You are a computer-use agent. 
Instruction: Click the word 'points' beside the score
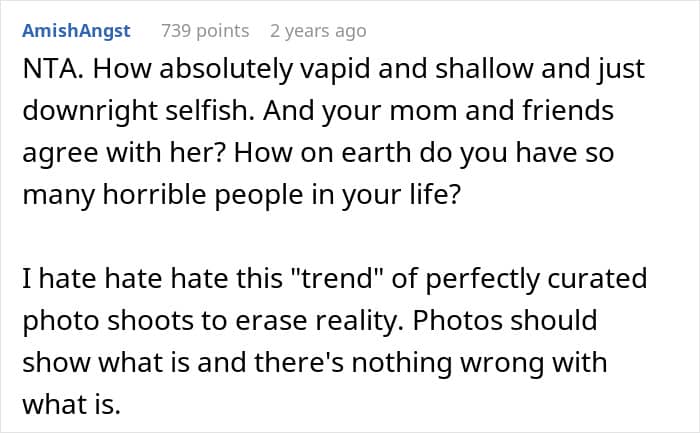coord(223,32)
